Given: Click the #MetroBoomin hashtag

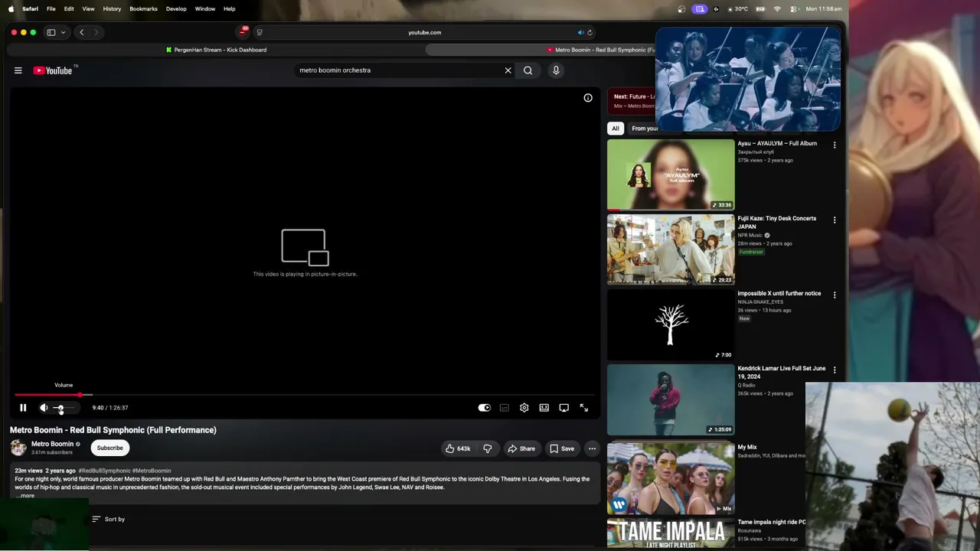Looking at the screenshot, I should [152, 471].
